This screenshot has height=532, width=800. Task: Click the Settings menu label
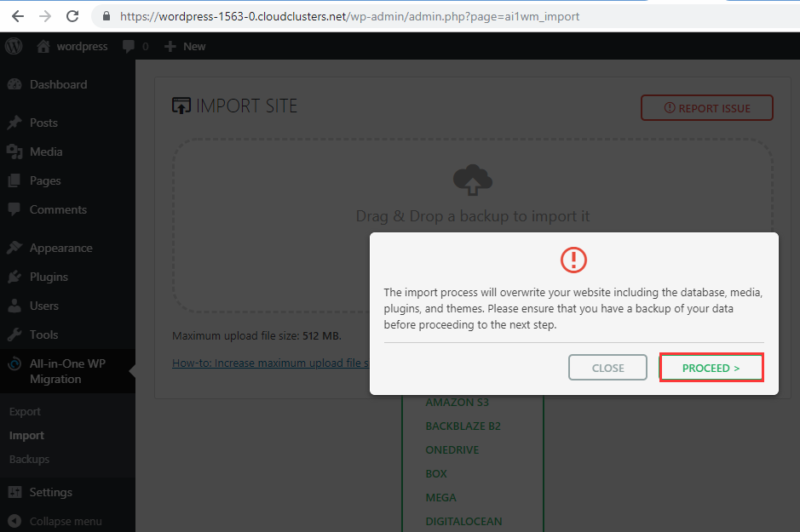(50, 492)
